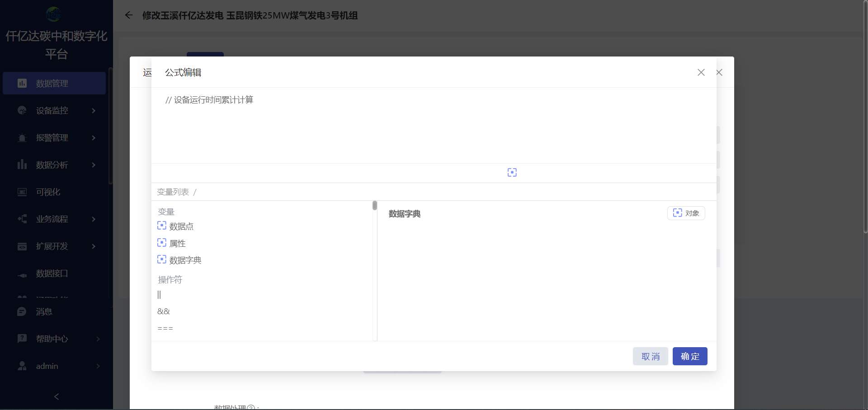
Task: Collapse the sidebar with bottom arrow
Action: [57, 396]
